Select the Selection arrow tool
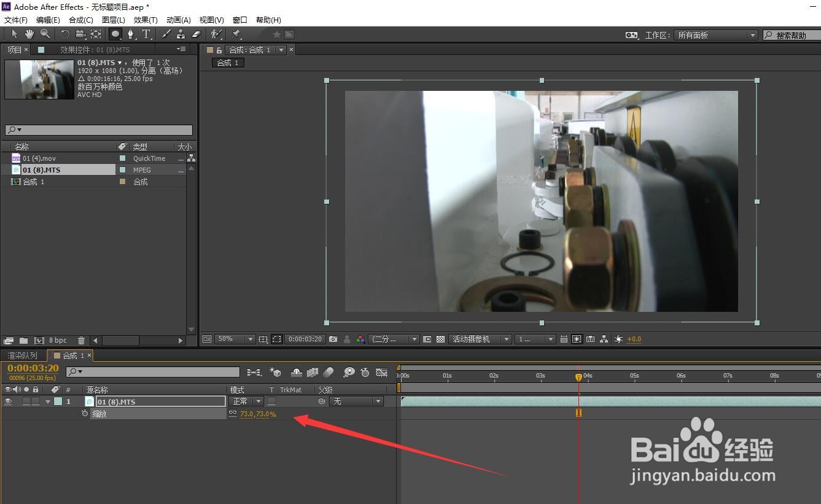 tap(14, 34)
